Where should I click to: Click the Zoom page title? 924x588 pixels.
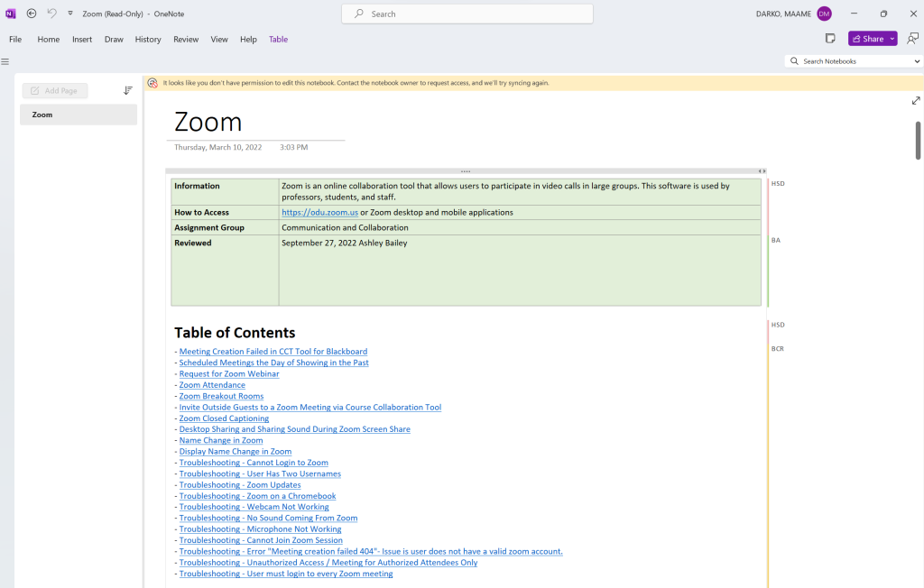click(x=208, y=122)
